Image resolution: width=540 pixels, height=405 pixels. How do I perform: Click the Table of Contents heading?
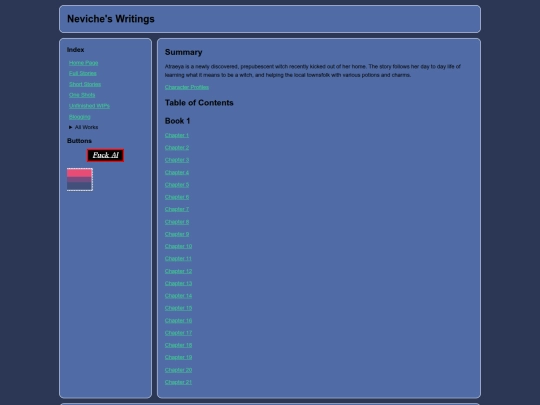tap(199, 103)
